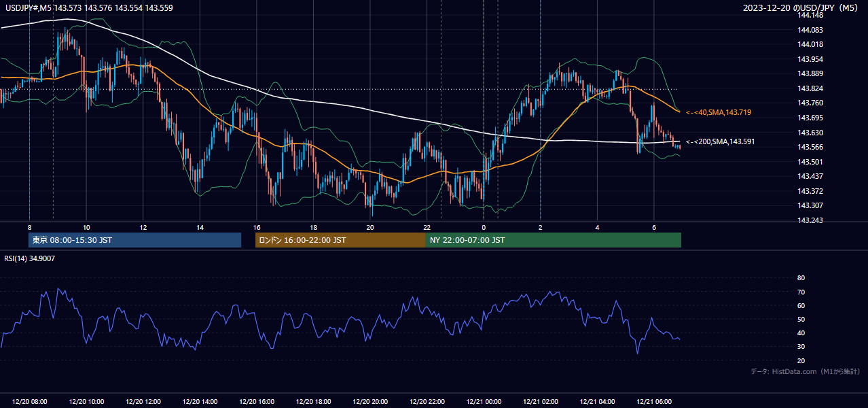Screen dimensions: 868x408
Task: Click price level 143.889 on price axis
Action: [x=811, y=74]
